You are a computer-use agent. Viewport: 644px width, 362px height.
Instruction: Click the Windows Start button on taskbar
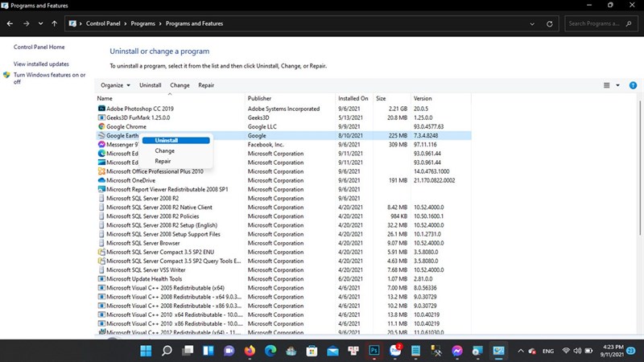pyautogui.click(x=146, y=351)
